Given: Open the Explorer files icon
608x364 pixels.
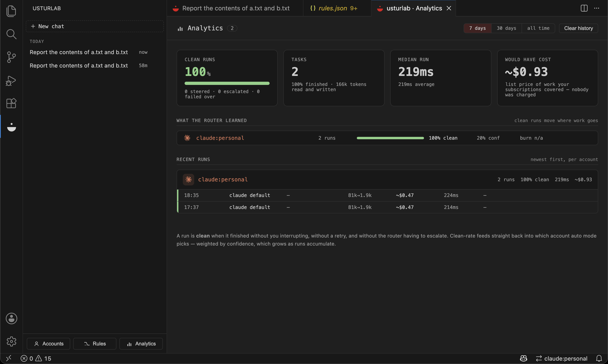Looking at the screenshot, I should point(11,11).
